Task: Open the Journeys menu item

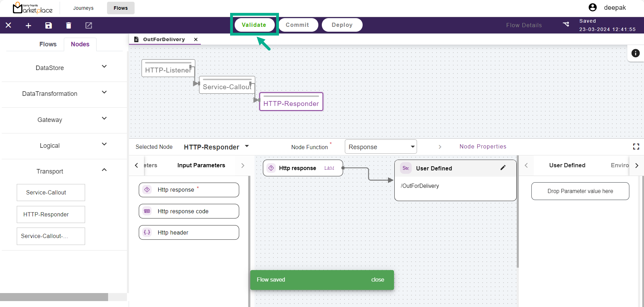Action: 83,8
